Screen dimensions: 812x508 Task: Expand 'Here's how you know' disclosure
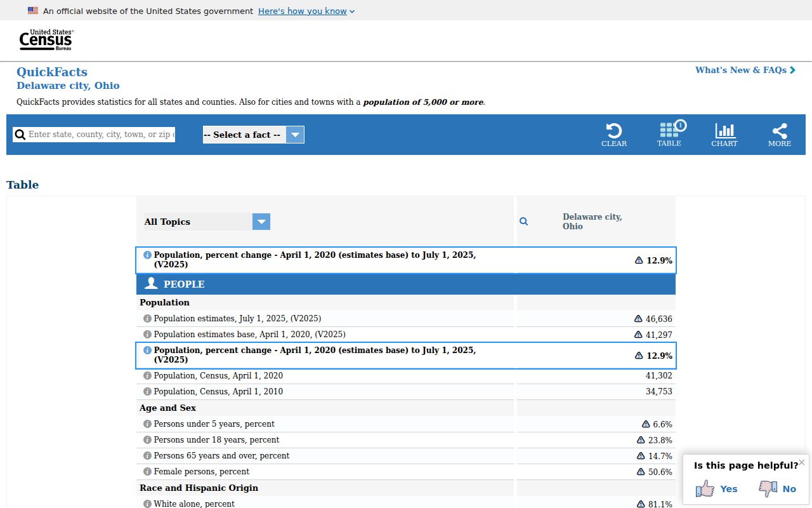click(306, 11)
